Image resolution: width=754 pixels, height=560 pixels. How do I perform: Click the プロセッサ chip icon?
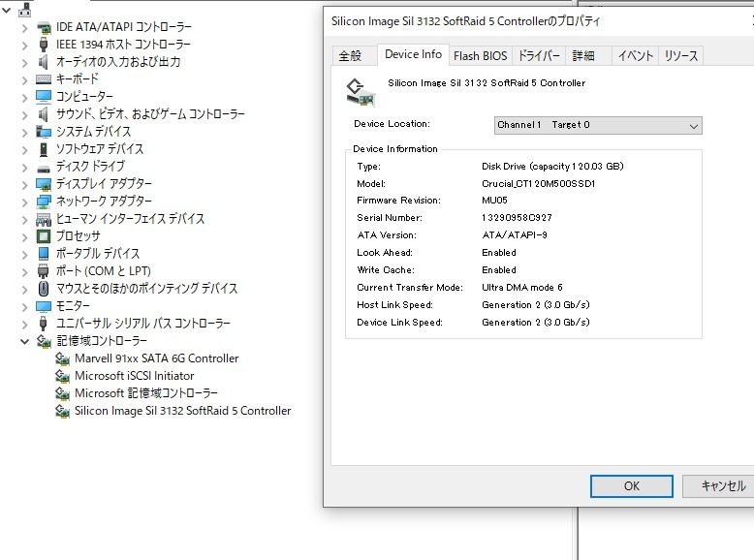coord(44,236)
